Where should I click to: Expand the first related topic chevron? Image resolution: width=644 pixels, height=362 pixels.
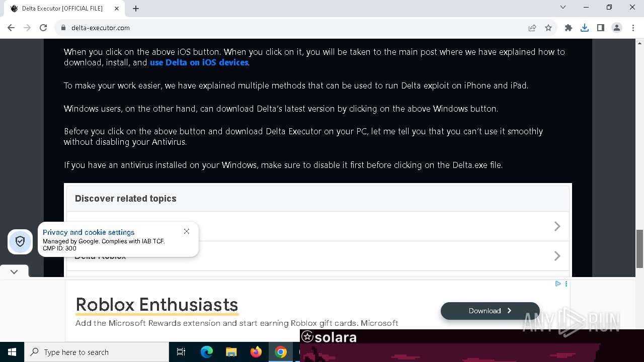[x=557, y=226]
